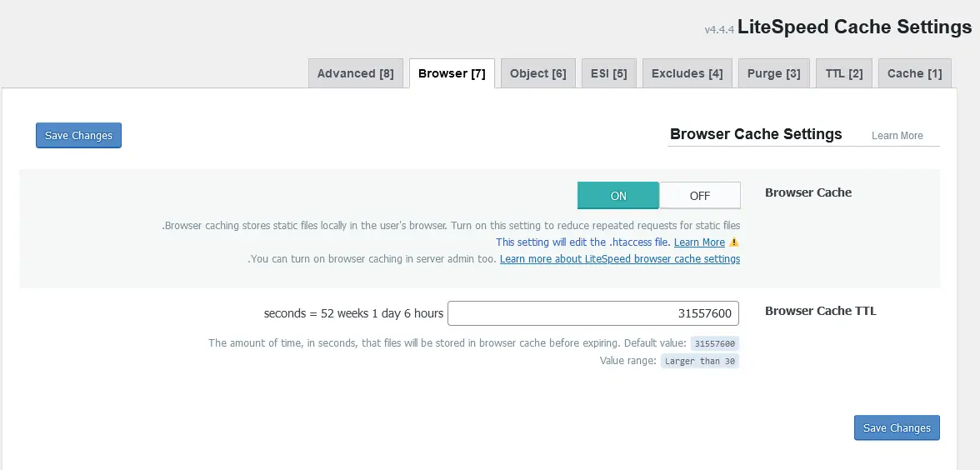The height and width of the screenshot is (470, 980).
Task: Click the Browser Cache TTL label
Action: pyautogui.click(x=820, y=311)
